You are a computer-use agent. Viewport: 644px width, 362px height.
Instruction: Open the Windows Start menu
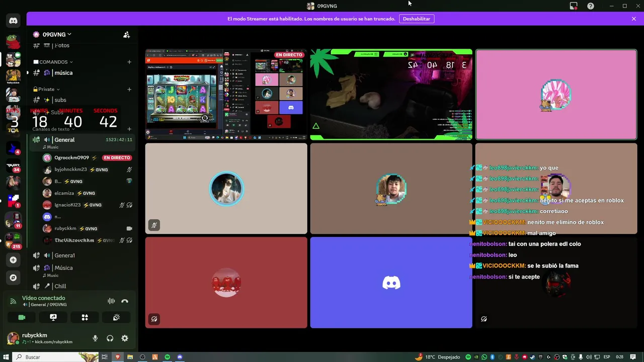click(x=6, y=357)
